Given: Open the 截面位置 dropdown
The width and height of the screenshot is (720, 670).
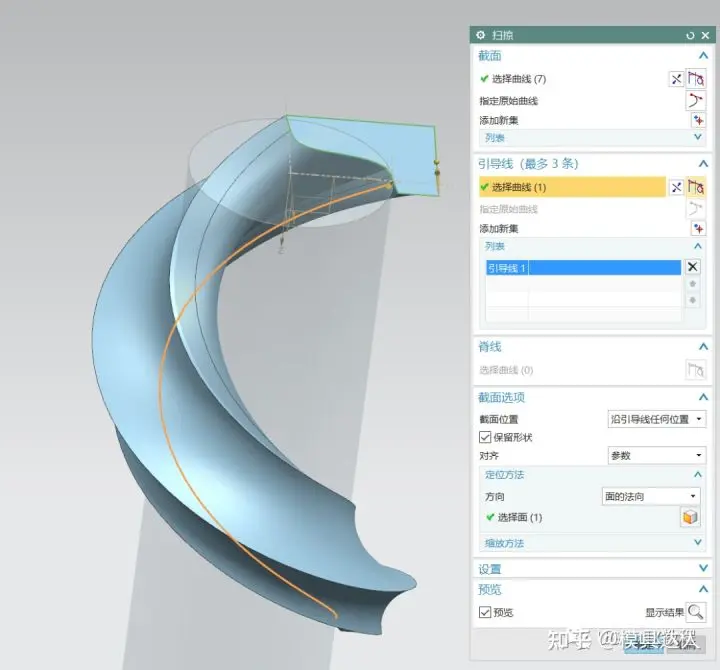Looking at the screenshot, I should click(657, 419).
